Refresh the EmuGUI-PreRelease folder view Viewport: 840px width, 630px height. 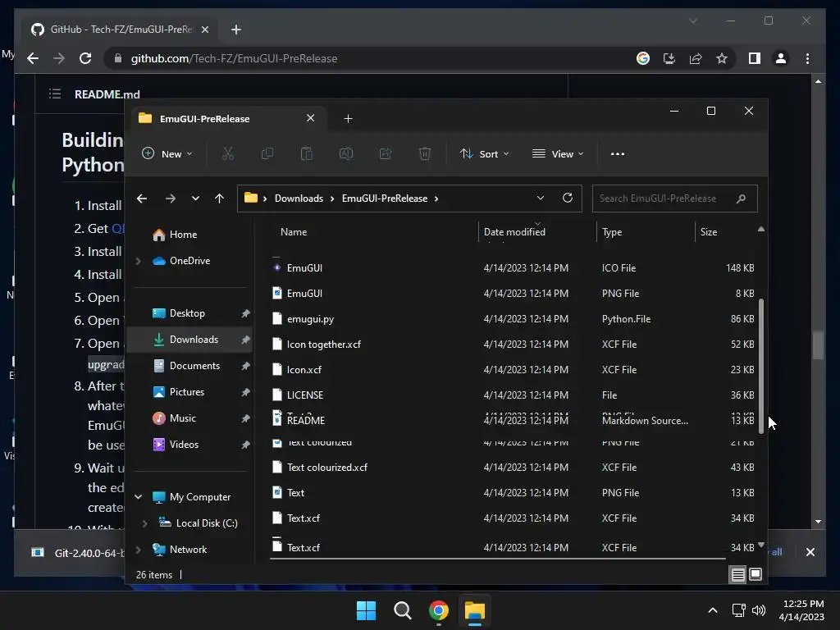(568, 198)
